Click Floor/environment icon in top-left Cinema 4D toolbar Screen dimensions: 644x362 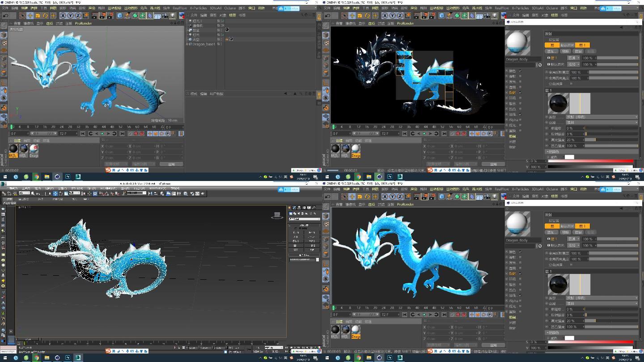coord(157,16)
